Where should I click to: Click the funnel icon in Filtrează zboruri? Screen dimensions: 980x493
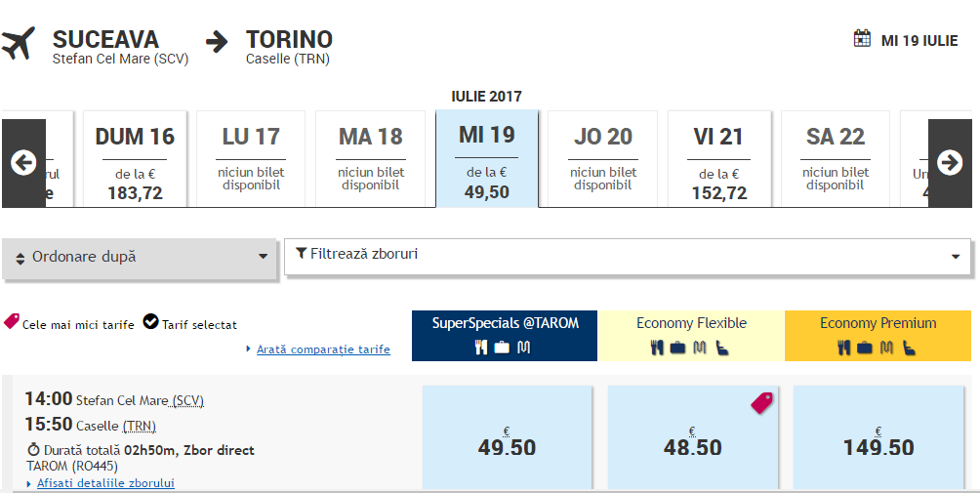click(302, 253)
